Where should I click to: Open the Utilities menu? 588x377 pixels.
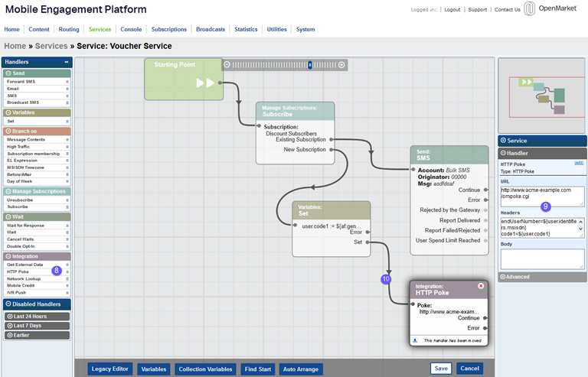[x=276, y=29]
